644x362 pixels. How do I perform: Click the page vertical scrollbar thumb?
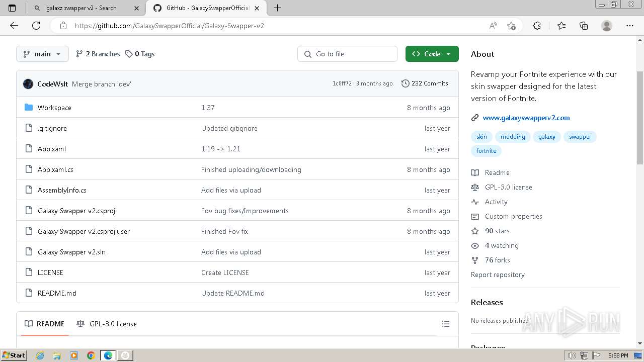pos(640,118)
